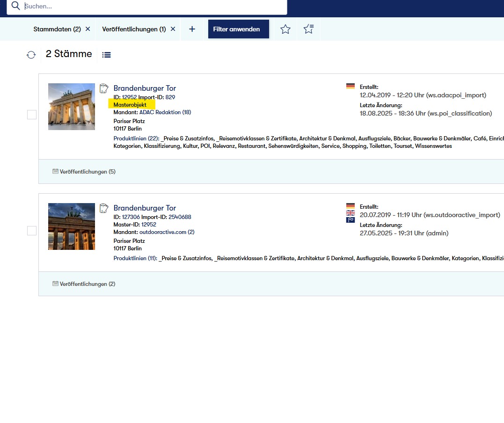This screenshot has height=423, width=504.
Task: Select the checkbox for ID 12952 entry
Action: tap(32, 115)
